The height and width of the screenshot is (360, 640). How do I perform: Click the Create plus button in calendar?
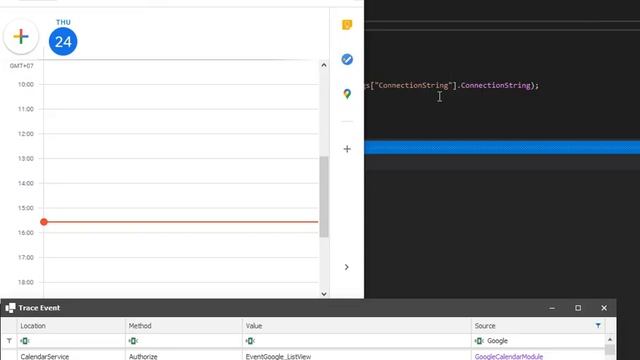pos(21,36)
